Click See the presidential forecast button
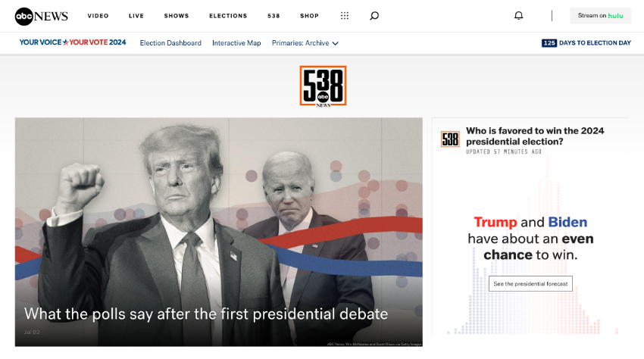644x359 pixels. coord(530,284)
